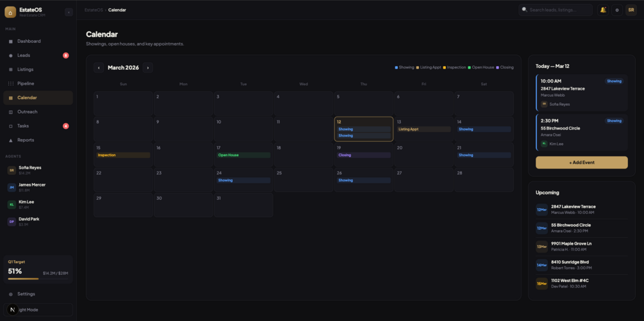644x321 pixels.
Task: Open the Showing event on March 24
Action: click(244, 180)
